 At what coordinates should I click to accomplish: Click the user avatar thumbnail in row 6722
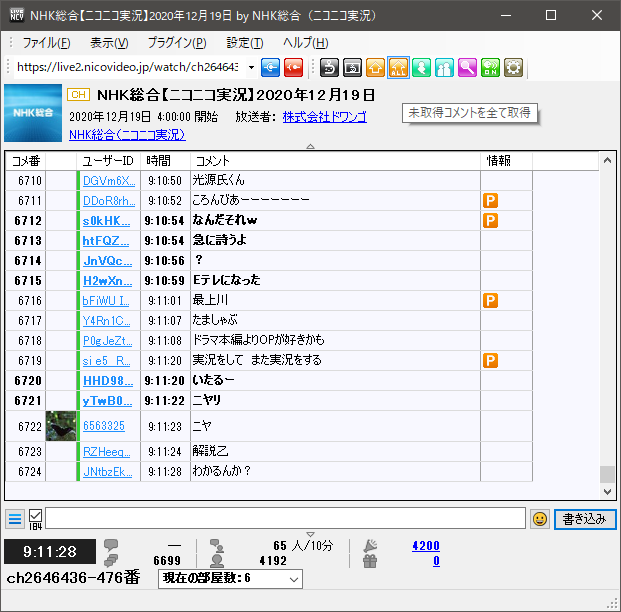point(61,426)
